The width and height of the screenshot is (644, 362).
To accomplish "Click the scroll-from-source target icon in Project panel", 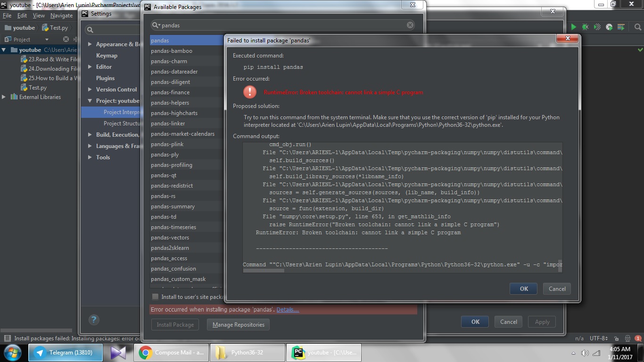I will [x=66, y=40].
